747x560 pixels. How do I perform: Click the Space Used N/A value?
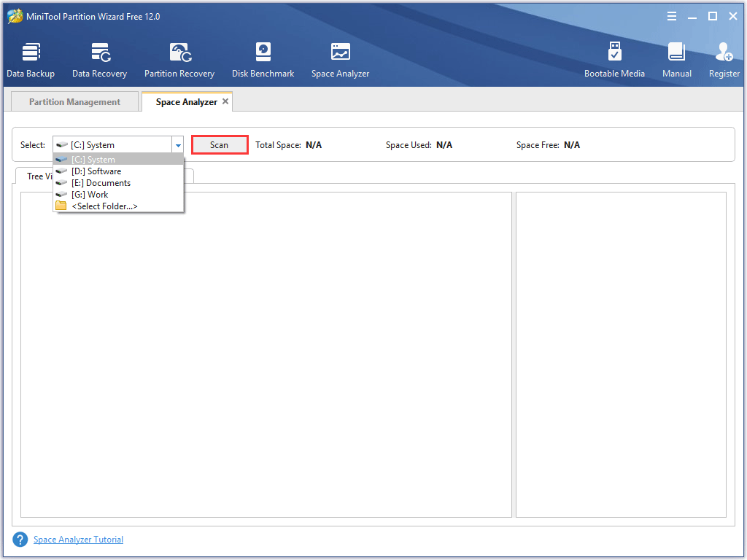444,145
